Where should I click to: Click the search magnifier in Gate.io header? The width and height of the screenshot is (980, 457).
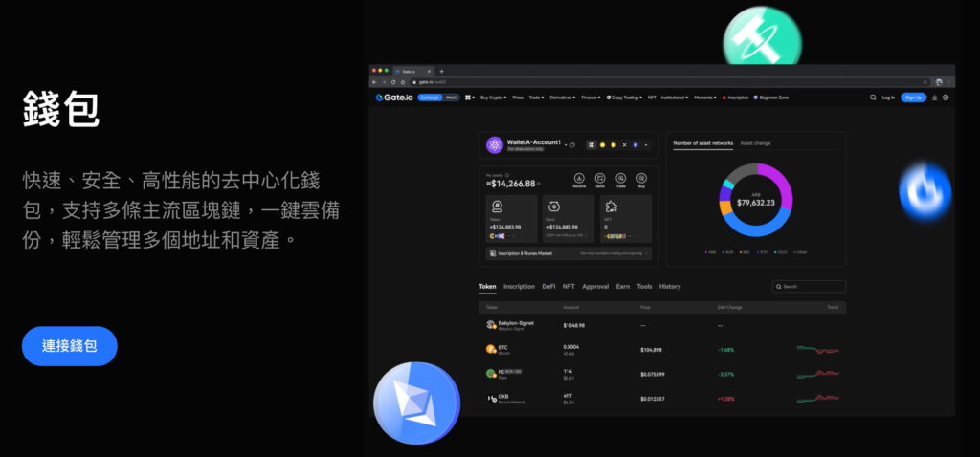873,98
